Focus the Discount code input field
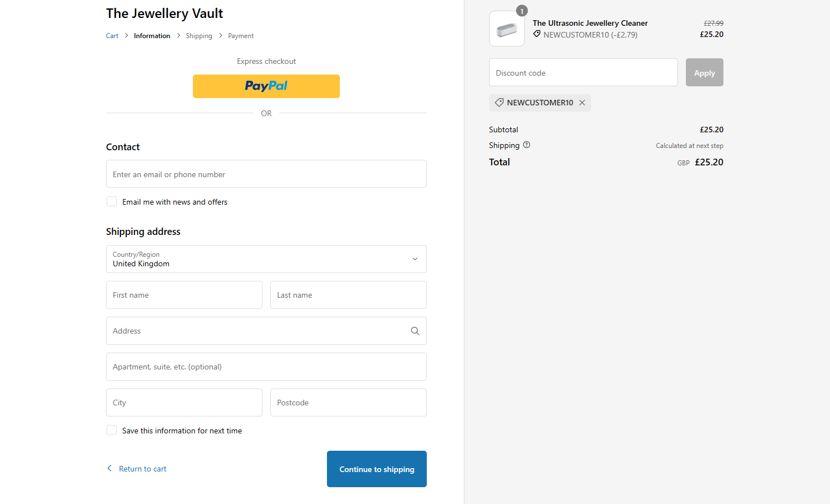 click(x=583, y=72)
